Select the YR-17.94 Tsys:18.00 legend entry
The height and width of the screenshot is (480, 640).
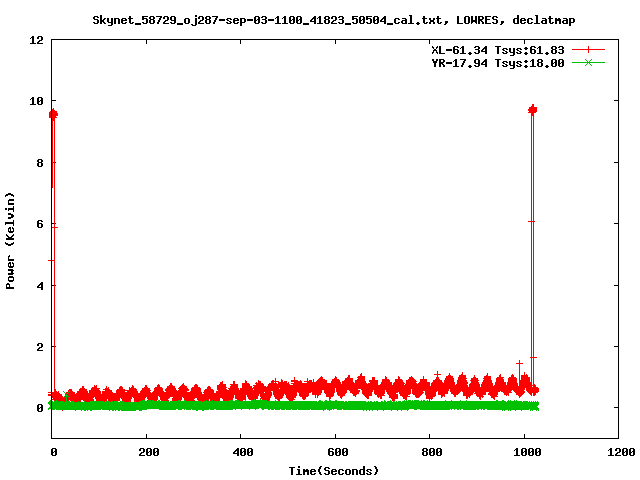[498, 63]
